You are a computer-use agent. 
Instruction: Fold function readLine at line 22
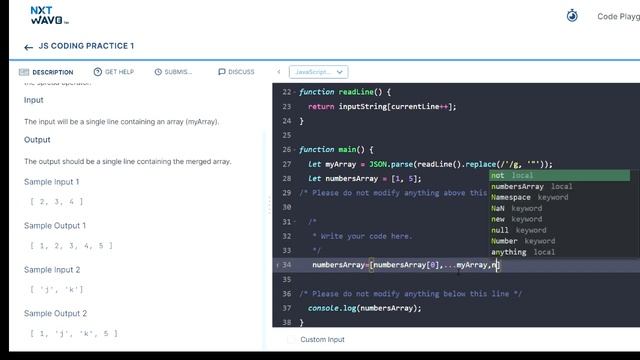tap(295, 92)
